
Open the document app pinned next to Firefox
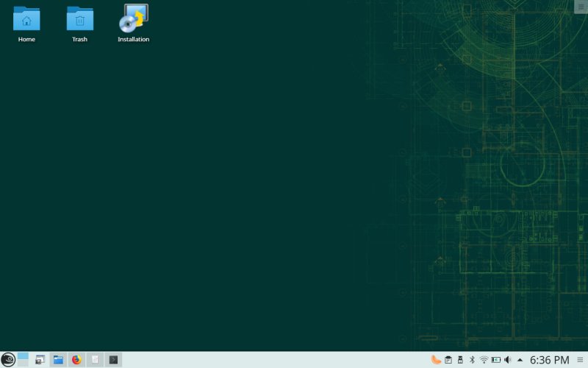pyautogui.click(x=95, y=360)
